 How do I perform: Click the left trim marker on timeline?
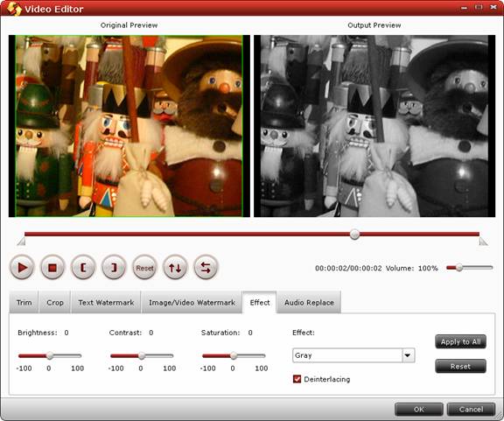(21, 242)
